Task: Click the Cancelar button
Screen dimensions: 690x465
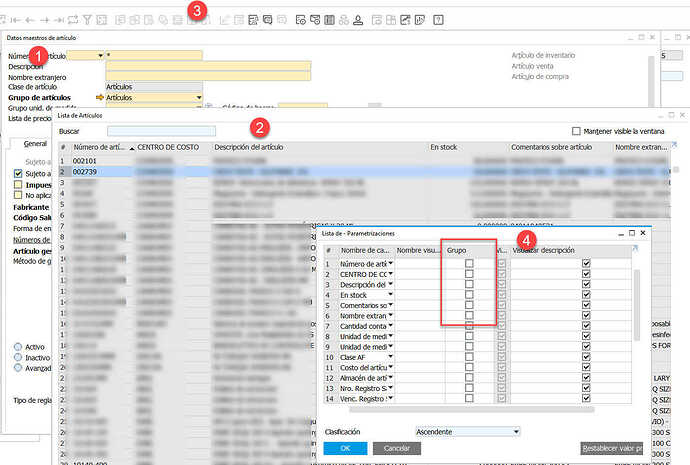Action: (x=396, y=449)
